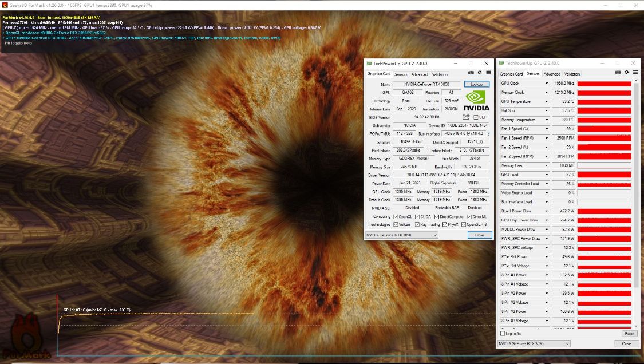This screenshot has width=644, height=364.
Task: Click the Driver Version value field
Action: (x=441, y=175)
